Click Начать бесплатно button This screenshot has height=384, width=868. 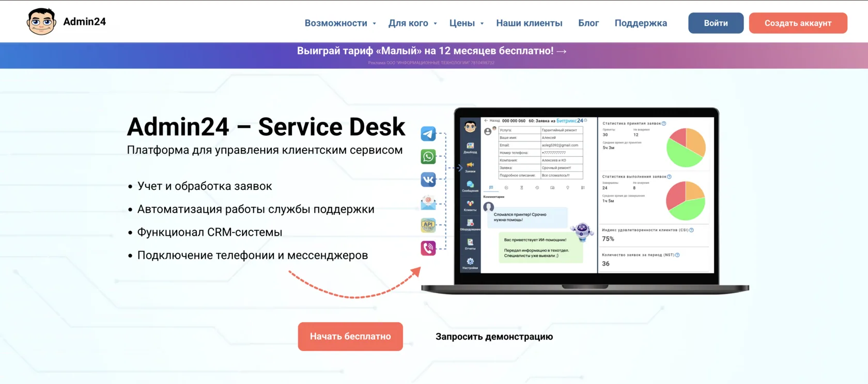[x=350, y=337]
